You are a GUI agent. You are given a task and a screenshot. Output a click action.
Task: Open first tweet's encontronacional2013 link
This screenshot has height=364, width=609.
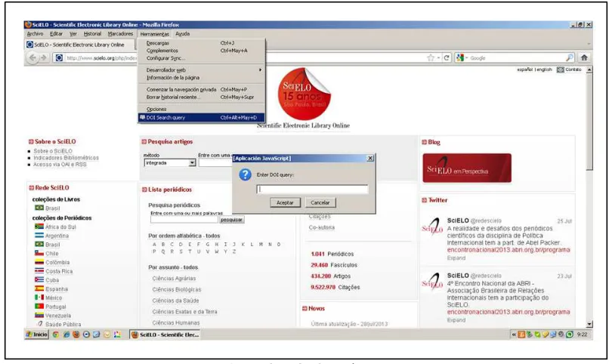click(x=509, y=250)
